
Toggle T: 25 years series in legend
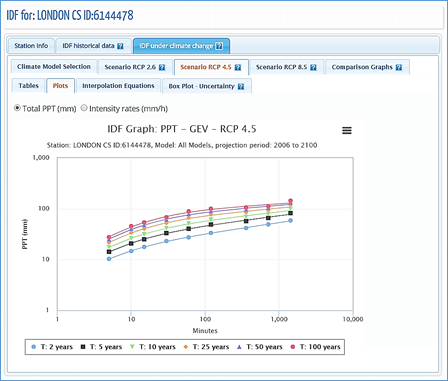click(206, 347)
